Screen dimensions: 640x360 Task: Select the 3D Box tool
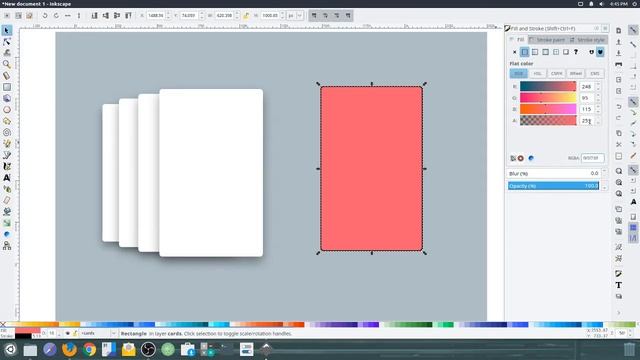[x=7, y=98]
